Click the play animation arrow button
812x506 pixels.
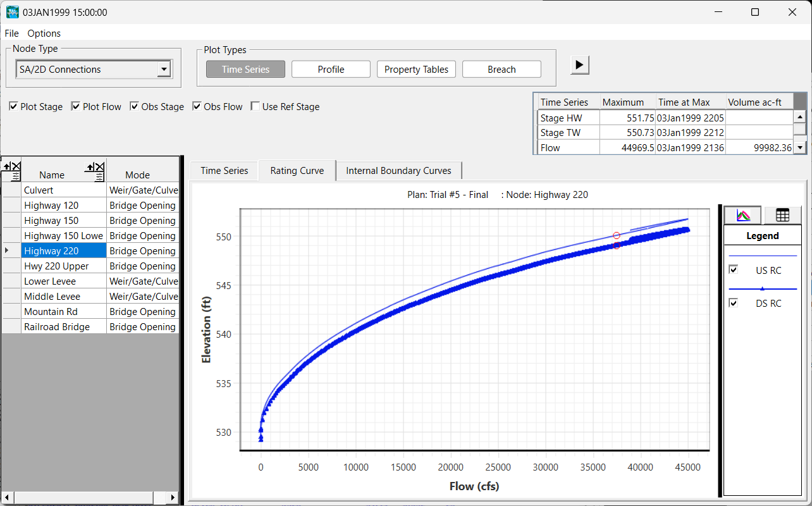pyautogui.click(x=580, y=65)
